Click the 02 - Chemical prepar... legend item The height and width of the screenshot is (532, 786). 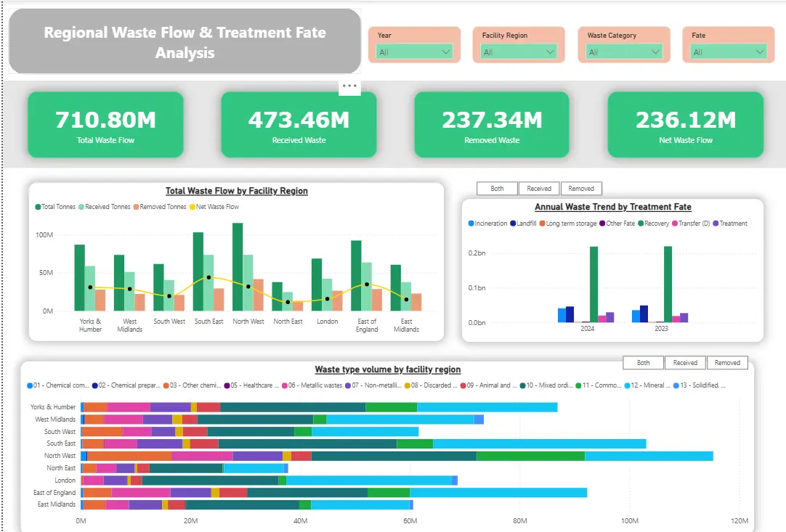pyautogui.click(x=126, y=385)
